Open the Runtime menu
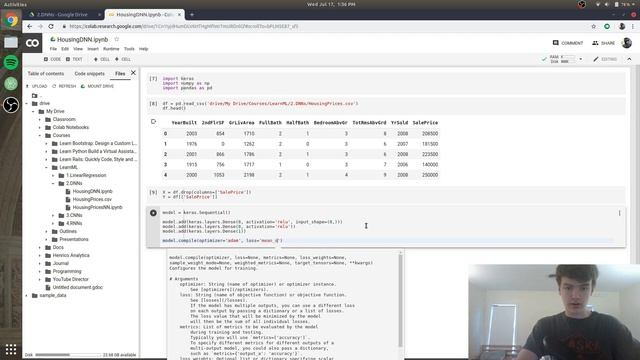The image size is (640, 360). coord(111,49)
